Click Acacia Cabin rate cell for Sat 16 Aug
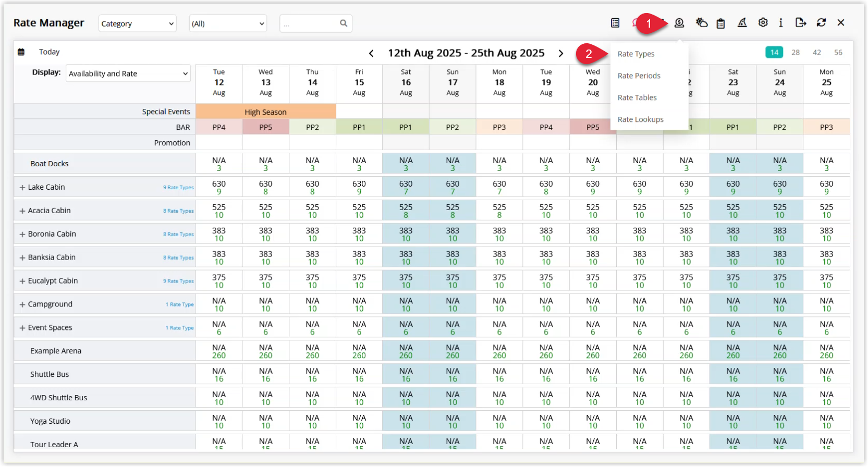This screenshot has height=467, width=868. (406, 211)
